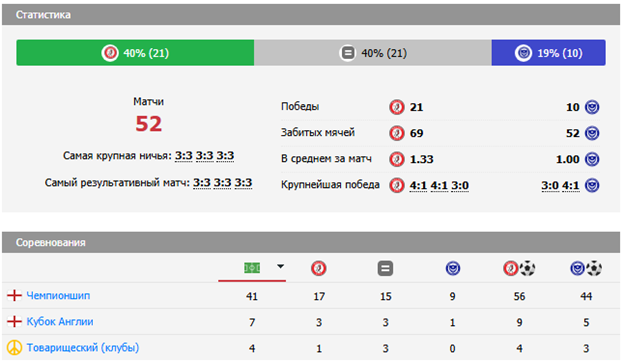Click blue team goals 44 in Чемпионшип row
The width and height of the screenshot is (624, 361).
(x=586, y=297)
